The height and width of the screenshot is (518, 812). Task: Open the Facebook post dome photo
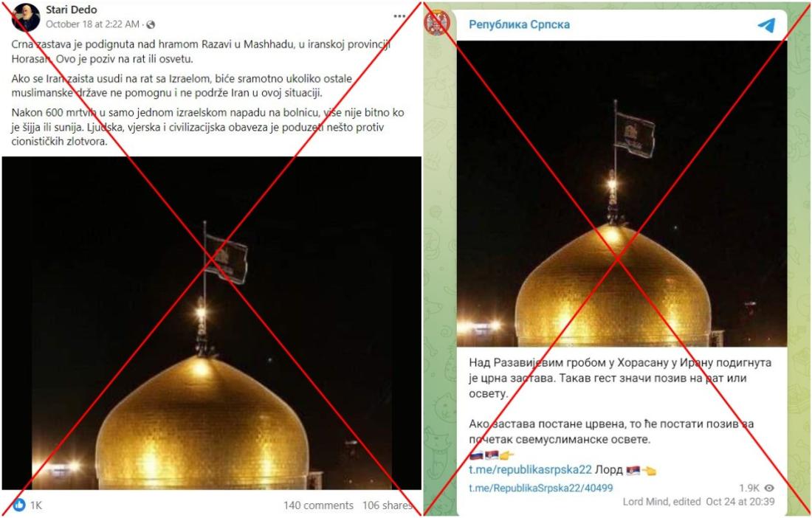[x=212, y=323]
